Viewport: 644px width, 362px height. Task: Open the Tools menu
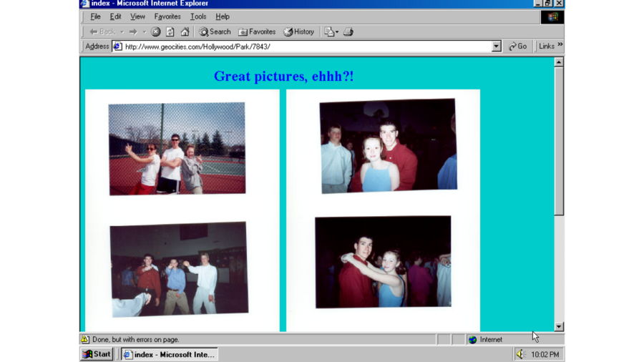click(x=198, y=16)
